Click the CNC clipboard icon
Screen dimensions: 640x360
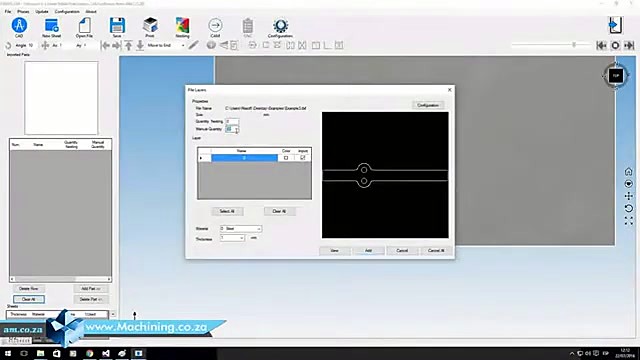tap(248, 26)
